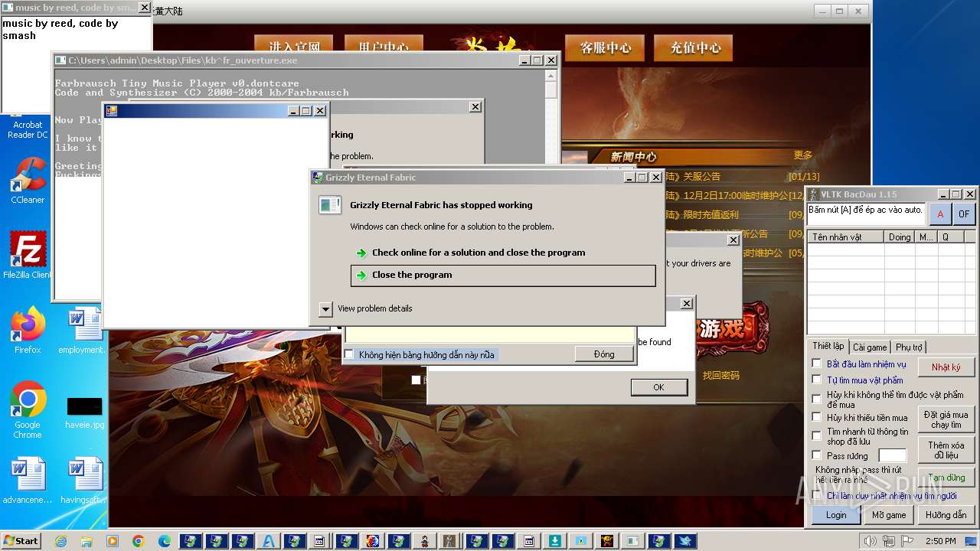Open the 用户中心 button in the launcher
This screenshot has width=980, height=551.
coord(384,46)
